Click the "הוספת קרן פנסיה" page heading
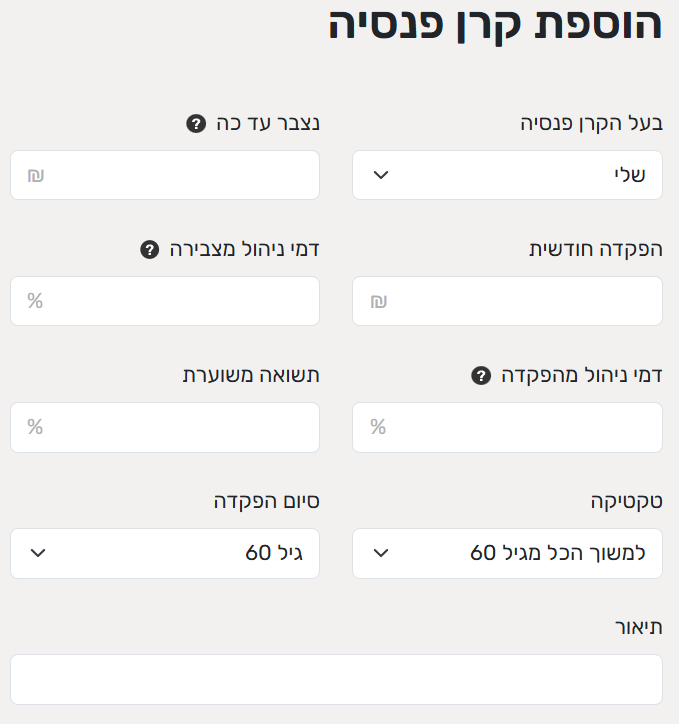 pyautogui.click(x=495, y=26)
